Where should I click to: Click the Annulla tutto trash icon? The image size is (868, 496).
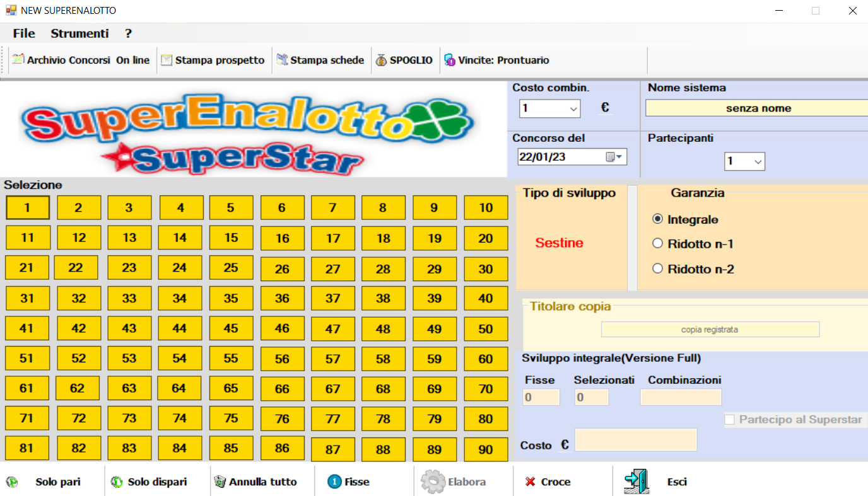(220, 482)
